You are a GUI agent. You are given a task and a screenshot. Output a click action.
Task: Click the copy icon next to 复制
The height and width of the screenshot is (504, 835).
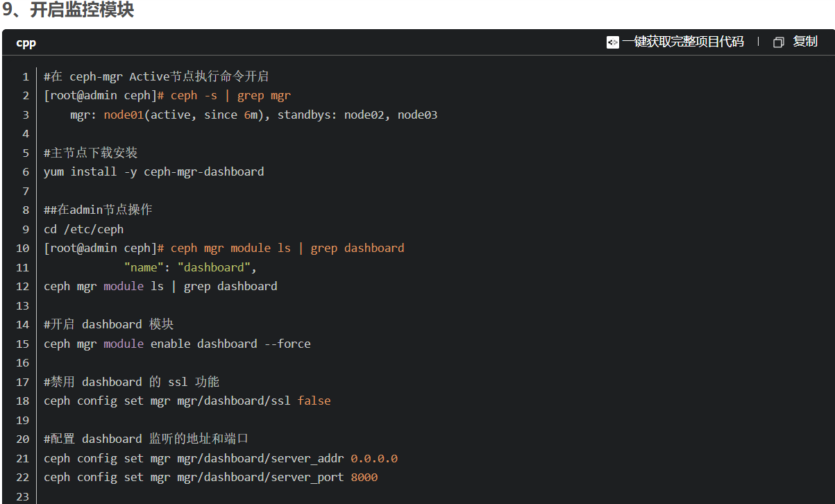(778, 42)
